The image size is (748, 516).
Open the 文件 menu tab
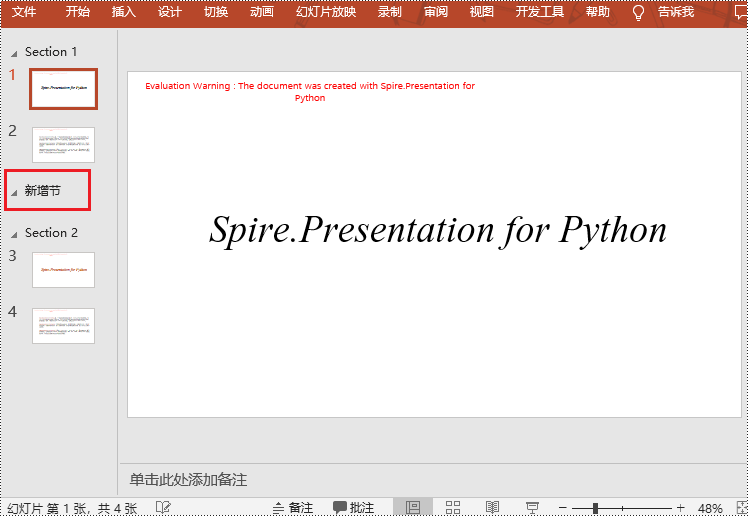[x=24, y=11]
